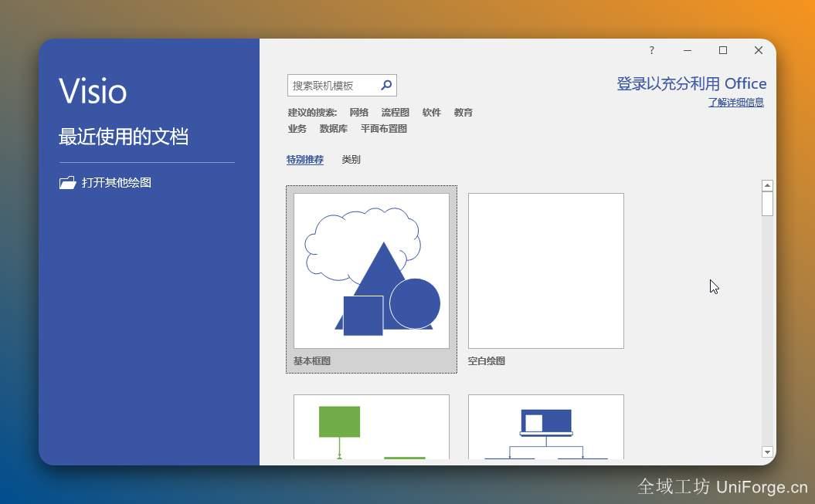Click the 基本框图 template label
The width and height of the screenshot is (815, 504).
[x=312, y=360]
